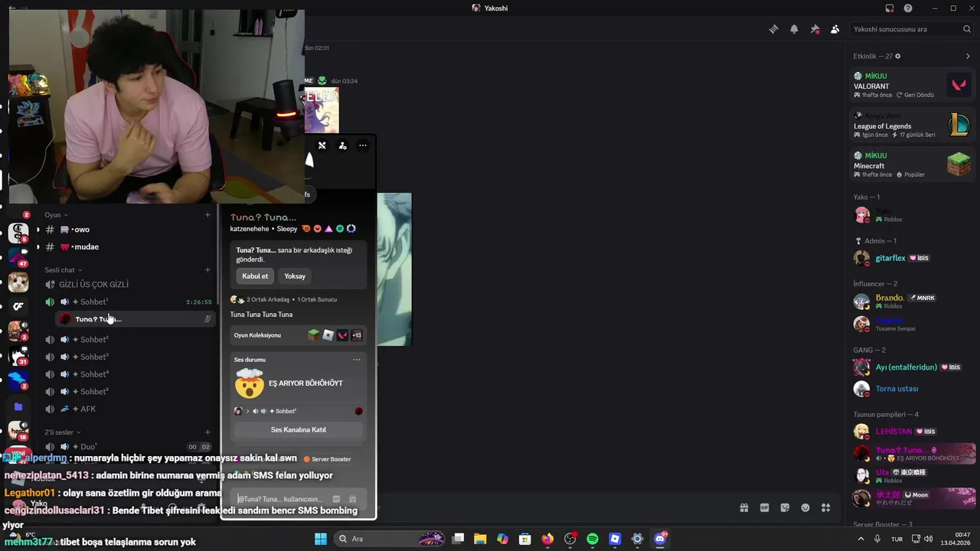Open Torna ustası in member list
This screenshot has width=980, height=551.
(x=913, y=389)
